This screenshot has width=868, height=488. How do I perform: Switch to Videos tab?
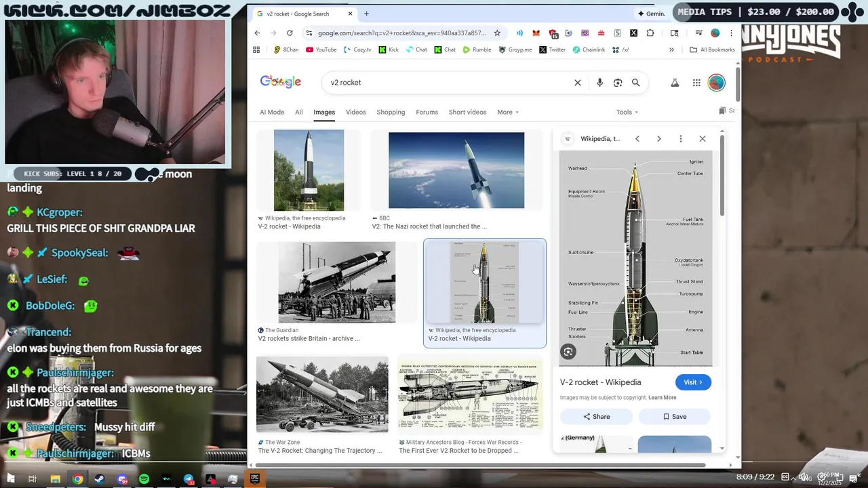click(355, 112)
